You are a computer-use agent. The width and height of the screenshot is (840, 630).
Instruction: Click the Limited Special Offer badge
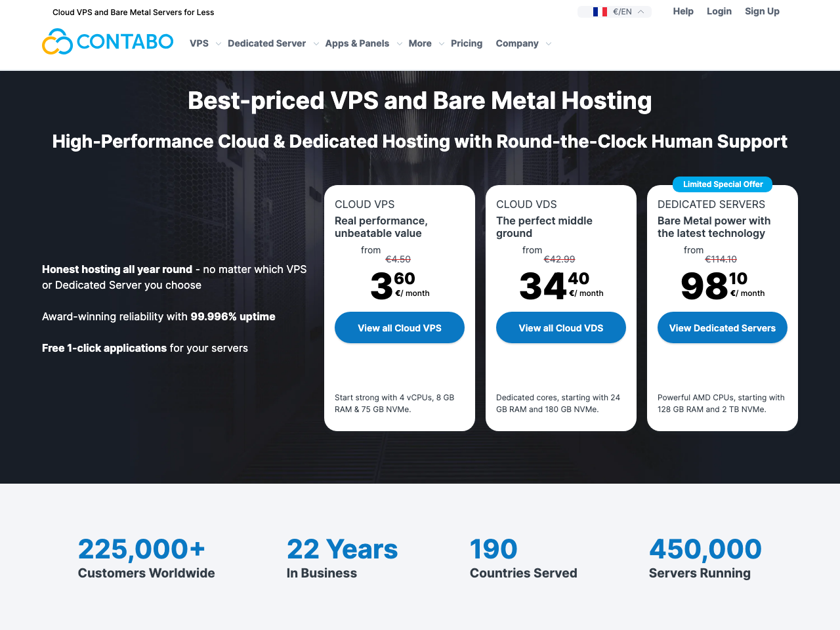pyautogui.click(x=722, y=184)
